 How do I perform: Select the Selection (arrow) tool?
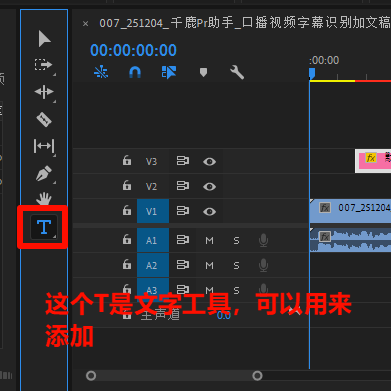(x=44, y=38)
